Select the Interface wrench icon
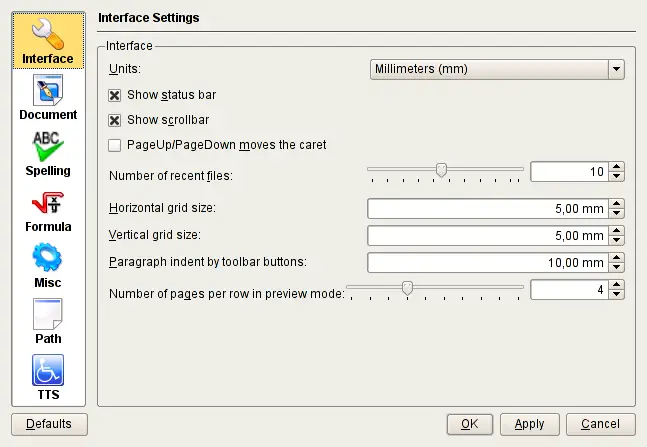This screenshot has width=647, height=447. pos(48,33)
